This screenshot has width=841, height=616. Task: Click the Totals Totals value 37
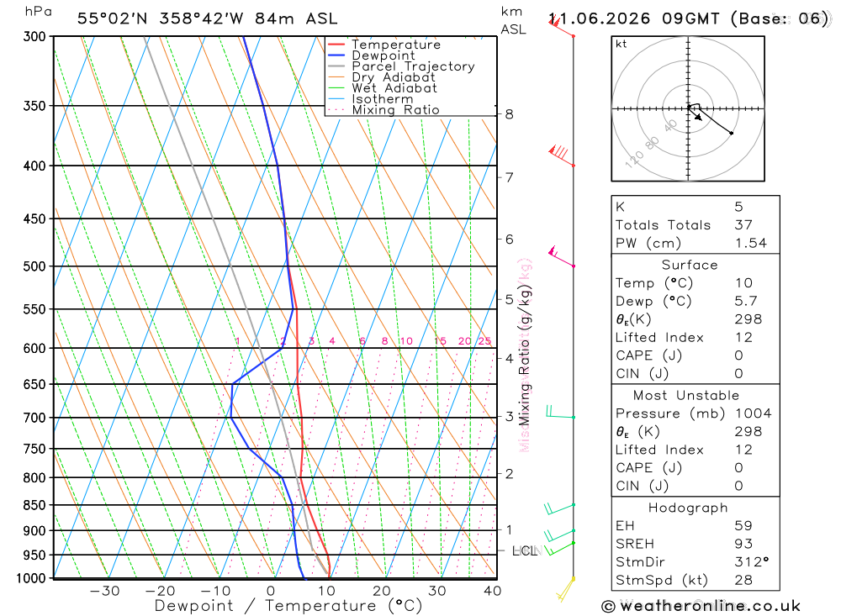(743, 225)
